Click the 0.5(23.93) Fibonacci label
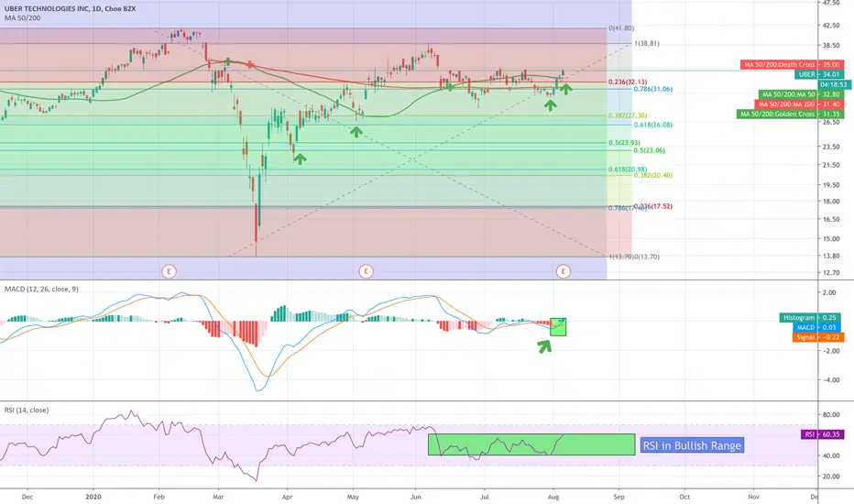The height and width of the screenshot is (504, 854). tap(624, 143)
